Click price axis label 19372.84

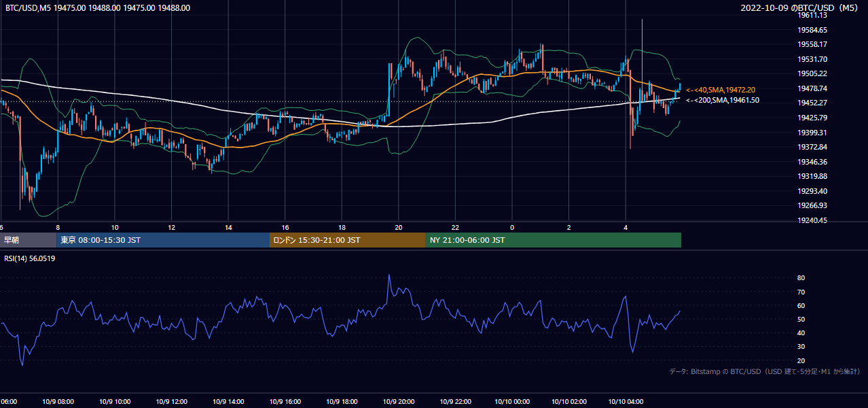pyautogui.click(x=812, y=147)
